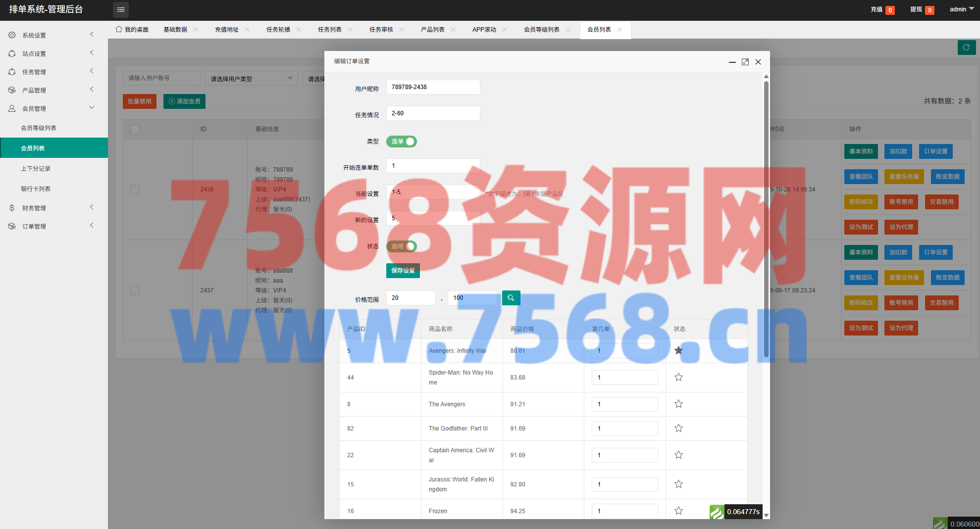Toggle the 连单 type switch

(402, 142)
